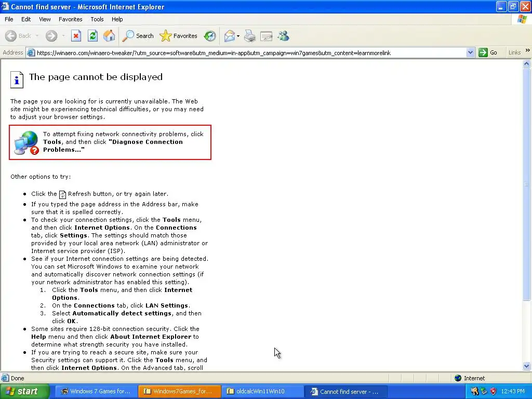Click the inline Refresh icon in the list

pyautogui.click(x=62, y=194)
